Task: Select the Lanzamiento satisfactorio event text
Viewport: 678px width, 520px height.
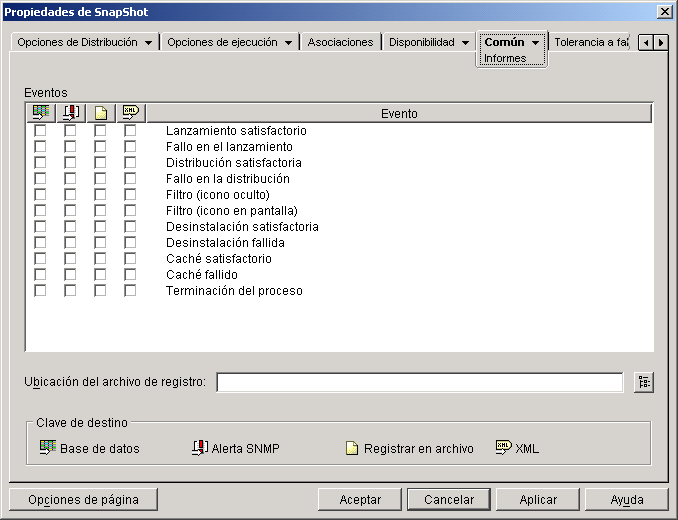Action: pos(236,131)
